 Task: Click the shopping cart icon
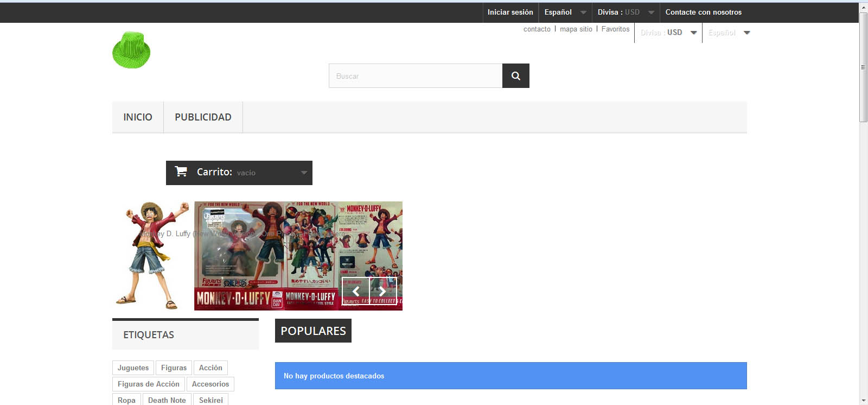pos(181,172)
